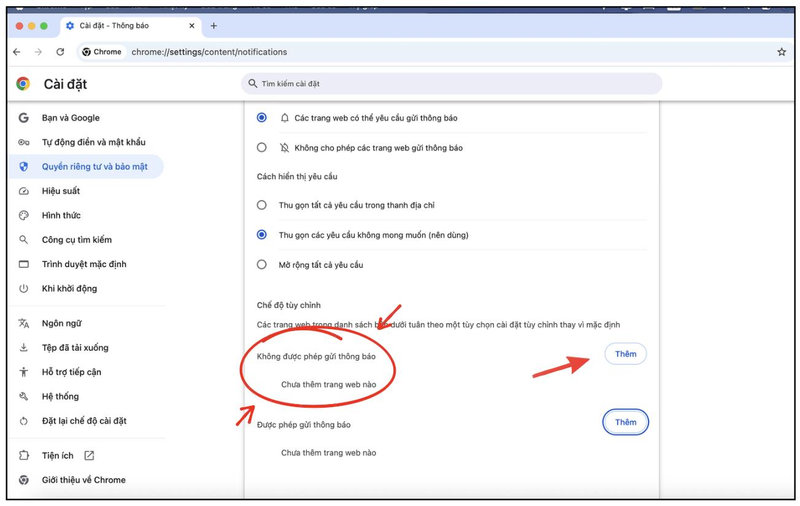Click the Chrome site info chip in address bar

pyautogui.click(x=102, y=52)
